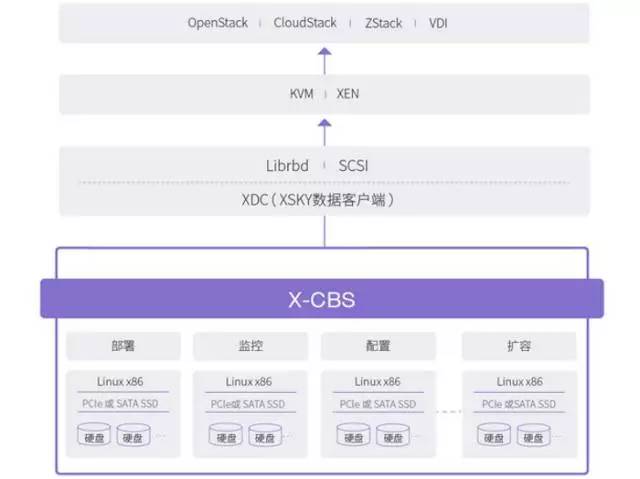Screen dimensions: 640x479
Task: Open the 部署 deployment box
Action: (x=124, y=347)
